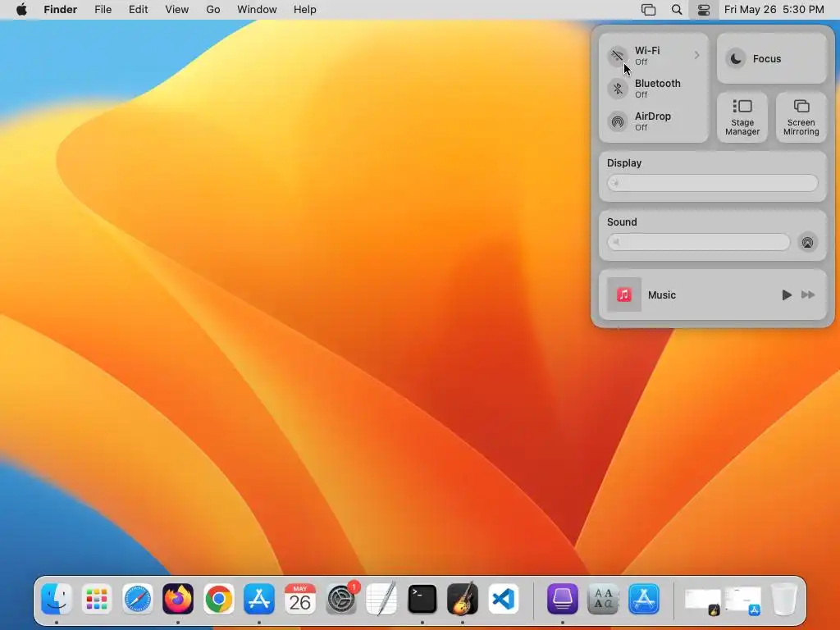This screenshot has width=840, height=630.
Task: Open purple Apple Configurator icon
Action: pos(563,599)
